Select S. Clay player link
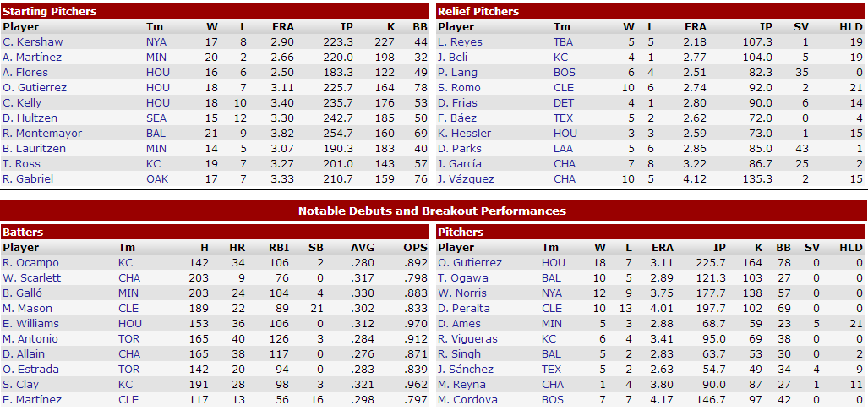The width and height of the screenshot is (868, 411). [x=25, y=384]
